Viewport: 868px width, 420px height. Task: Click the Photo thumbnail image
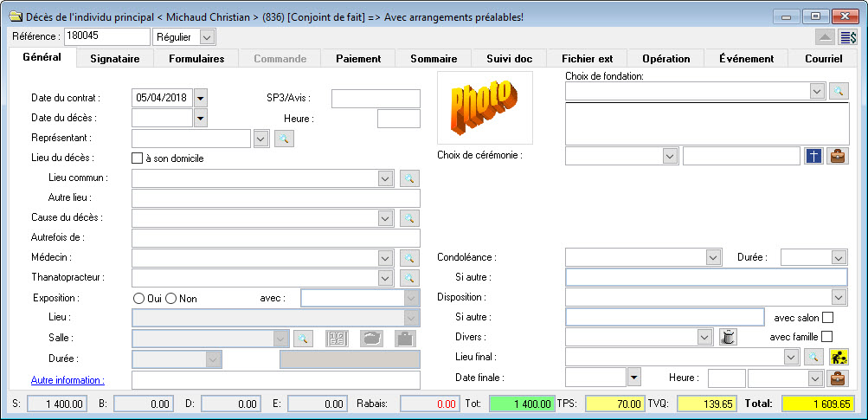tap(485, 107)
